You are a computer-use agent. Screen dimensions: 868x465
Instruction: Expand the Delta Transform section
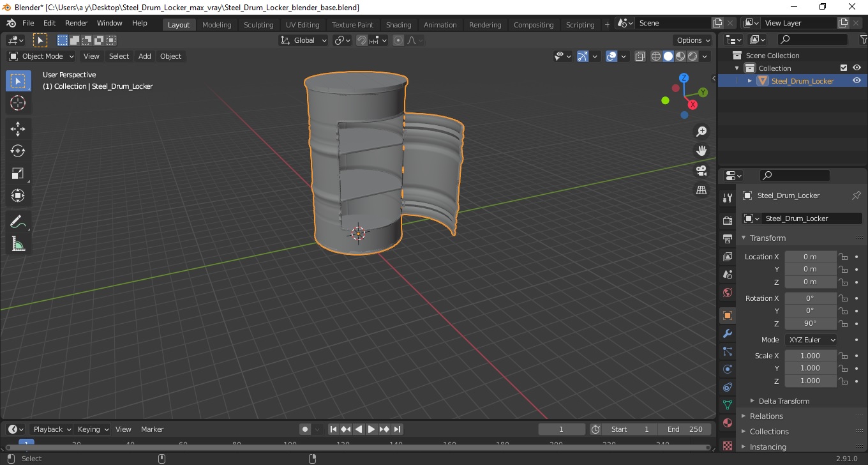[x=783, y=401]
